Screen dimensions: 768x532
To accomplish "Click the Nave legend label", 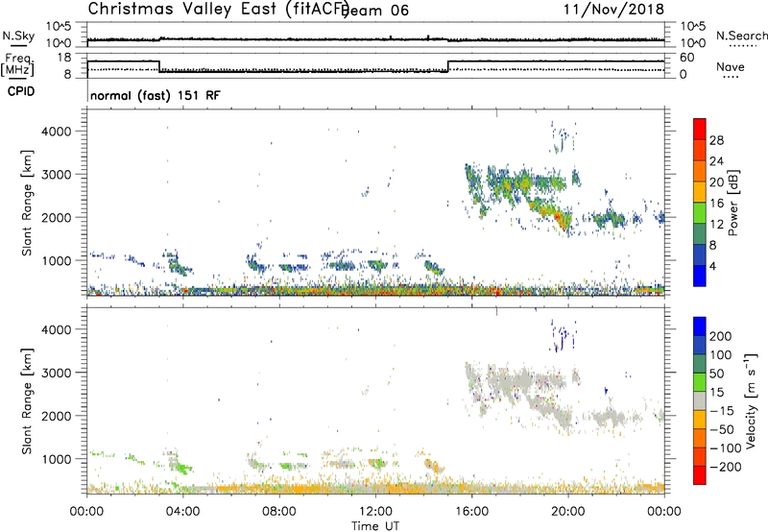I will click(731, 66).
